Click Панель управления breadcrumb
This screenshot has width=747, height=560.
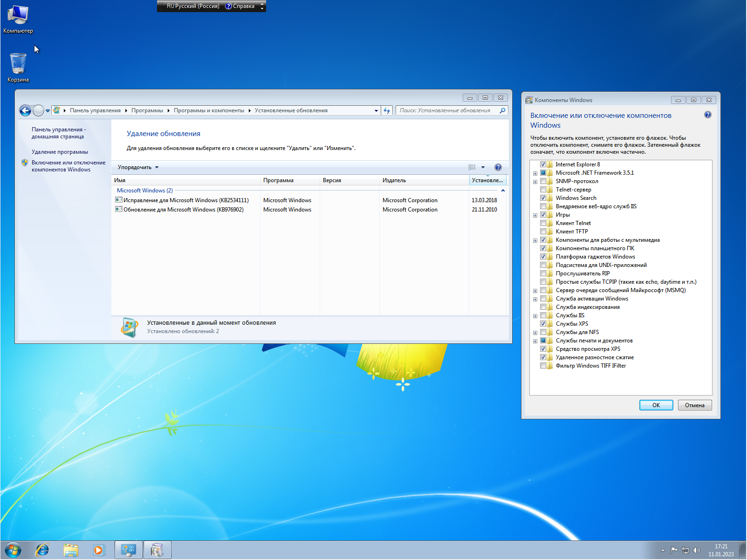[x=95, y=110]
